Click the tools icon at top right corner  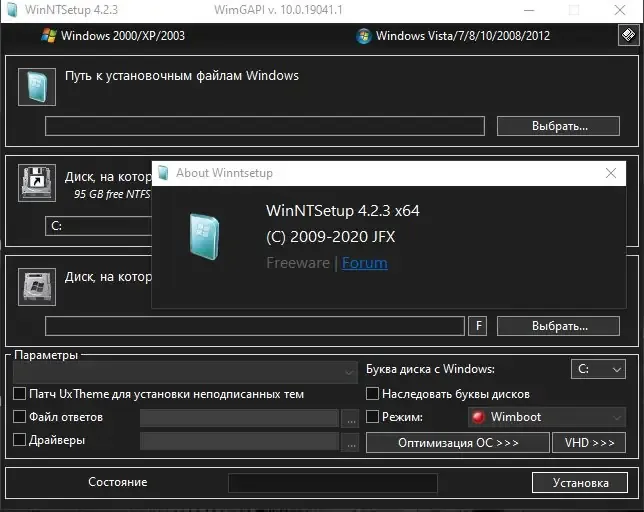(628, 35)
